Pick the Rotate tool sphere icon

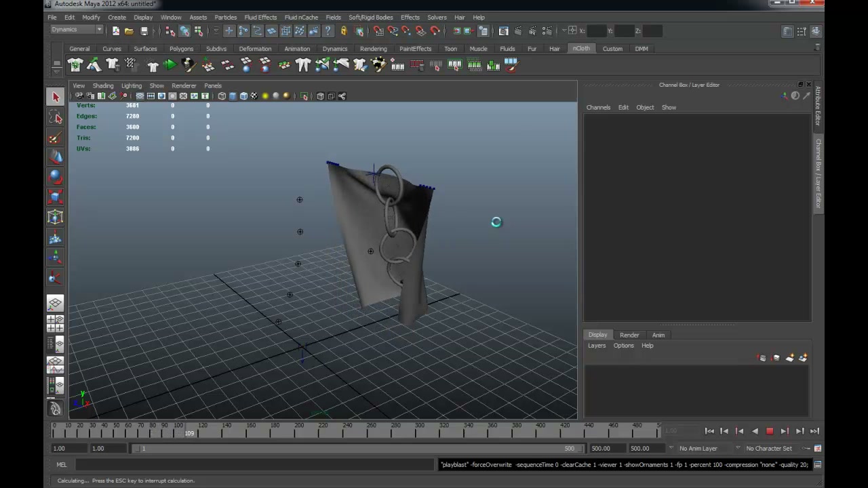coord(56,178)
